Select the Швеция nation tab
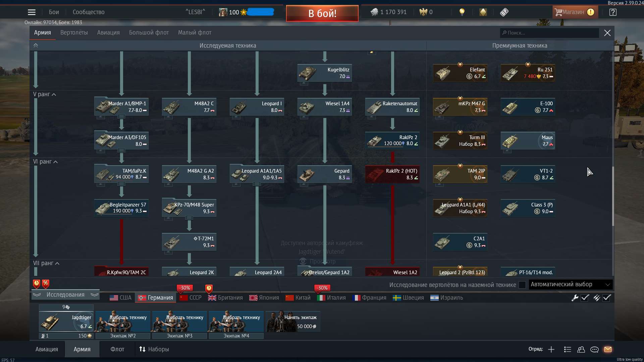644x362 pixels. (x=408, y=298)
